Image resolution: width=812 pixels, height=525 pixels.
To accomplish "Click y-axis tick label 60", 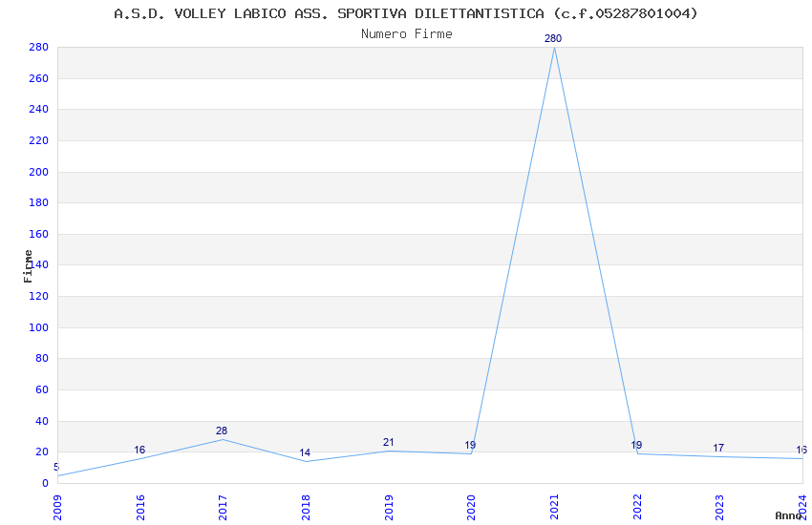I will (42, 389).
